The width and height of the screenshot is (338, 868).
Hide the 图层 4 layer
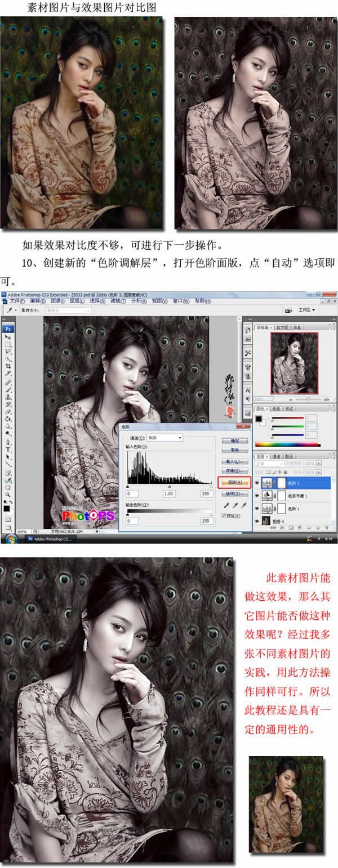tap(257, 521)
